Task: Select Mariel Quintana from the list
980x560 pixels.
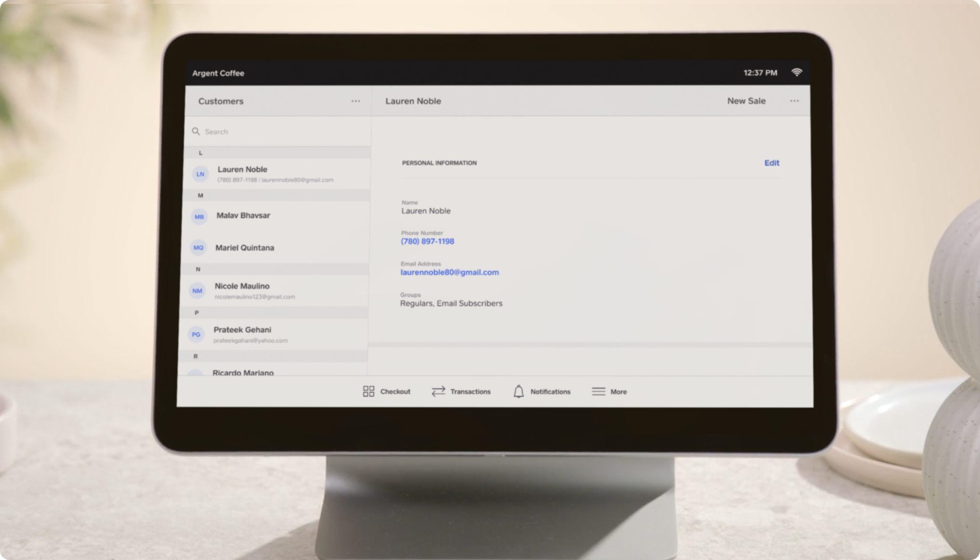Action: pyautogui.click(x=244, y=247)
